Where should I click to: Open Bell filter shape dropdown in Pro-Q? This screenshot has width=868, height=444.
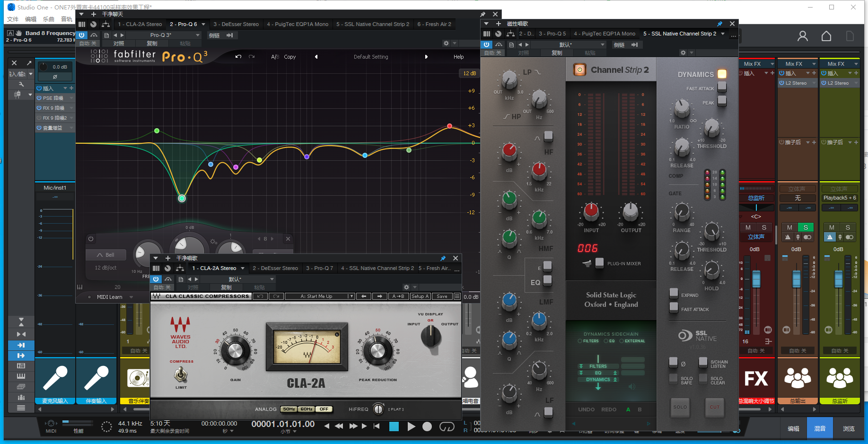106,255
